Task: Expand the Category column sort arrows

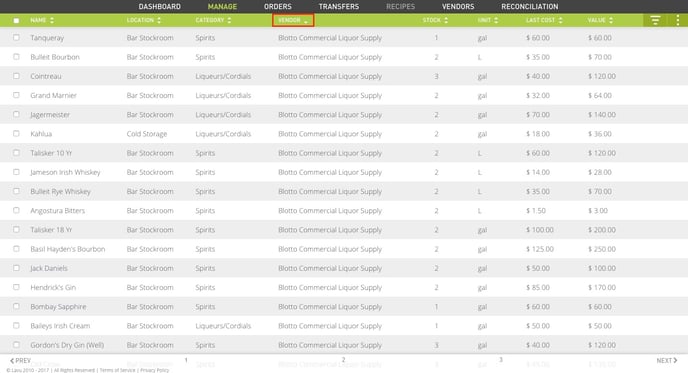Action: click(x=229, y=20)
